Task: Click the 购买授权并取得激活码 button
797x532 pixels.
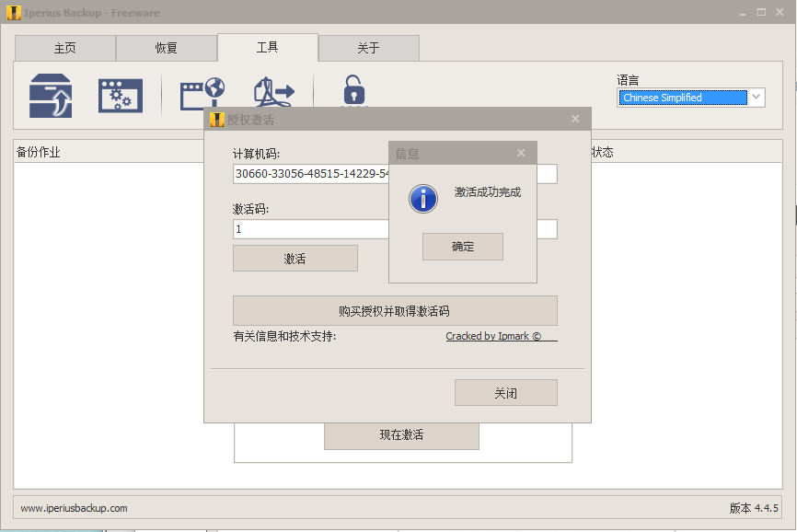Action: 394,311
